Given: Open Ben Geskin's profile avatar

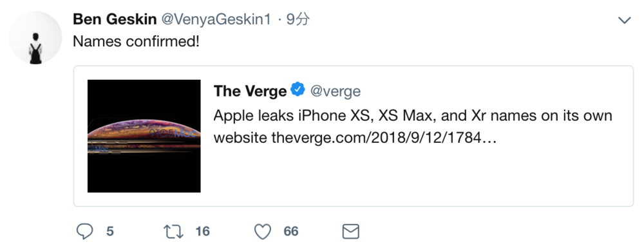Looking at the screenshot, I should (x=35, y=37).
